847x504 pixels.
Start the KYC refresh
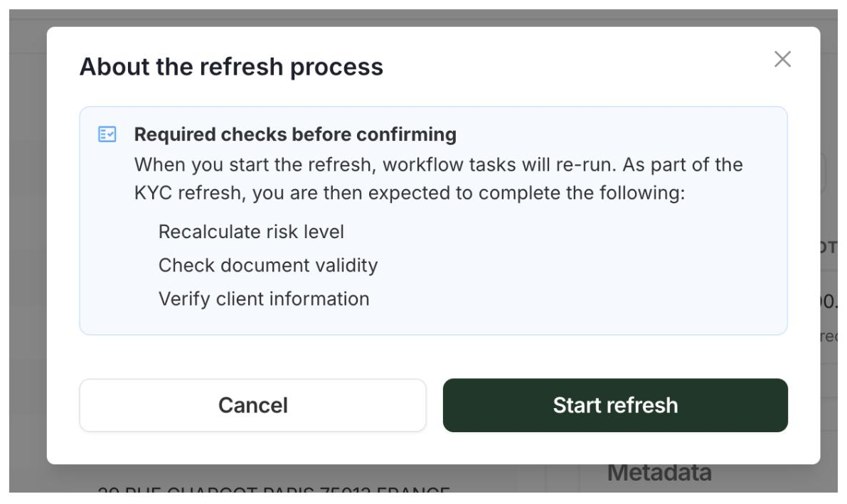(615, 405)
